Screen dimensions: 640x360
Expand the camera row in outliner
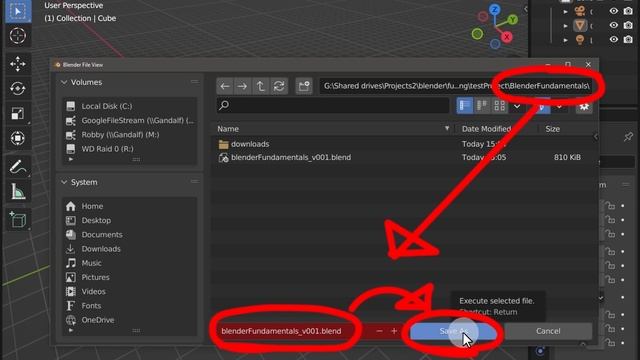[565, 12]
